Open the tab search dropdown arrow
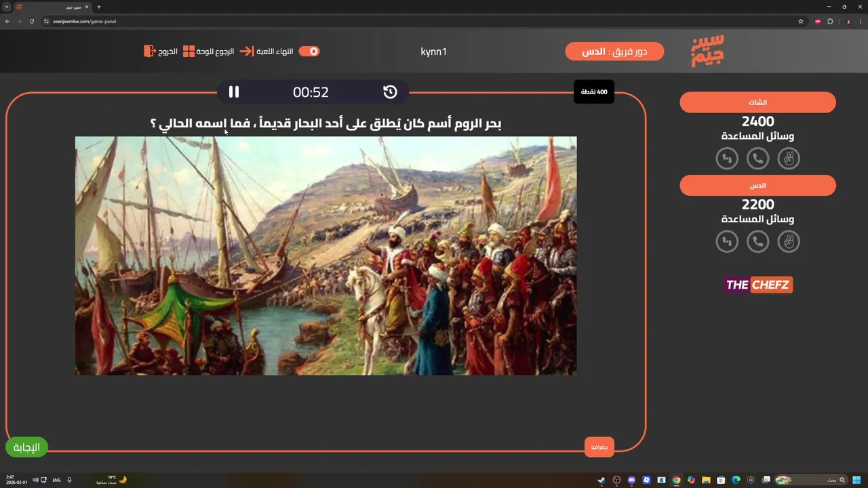 coord(7,7)
